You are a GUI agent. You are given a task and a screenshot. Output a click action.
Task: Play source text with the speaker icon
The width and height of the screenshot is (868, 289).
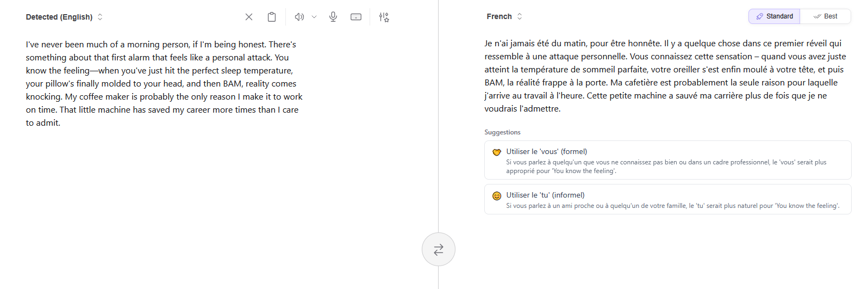299,17
